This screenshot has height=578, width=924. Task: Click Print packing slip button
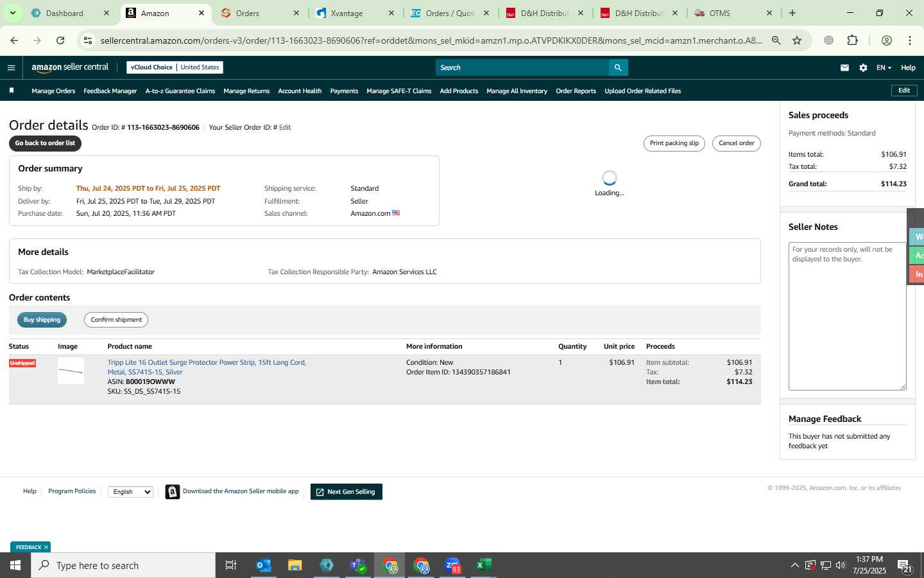tap(674, 143)
